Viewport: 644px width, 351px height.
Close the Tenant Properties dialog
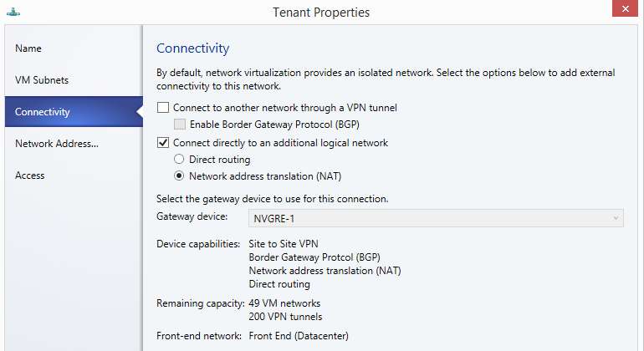[x=627, y=11]
